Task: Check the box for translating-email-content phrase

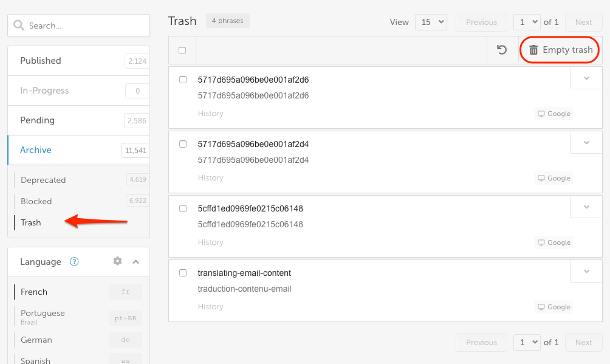Action: (183, 273)
